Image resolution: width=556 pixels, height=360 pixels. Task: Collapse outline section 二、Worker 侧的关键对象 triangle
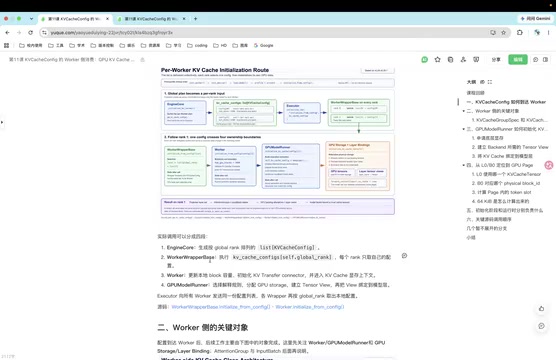[x=463, y=111]
